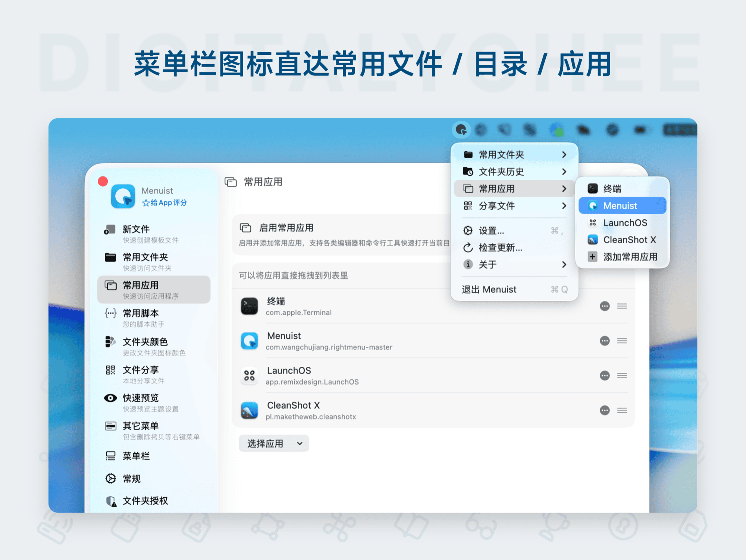746x560 pixels.
Task: Expand the 常用应用 submenu arrow in the menu
Action: 564,189
